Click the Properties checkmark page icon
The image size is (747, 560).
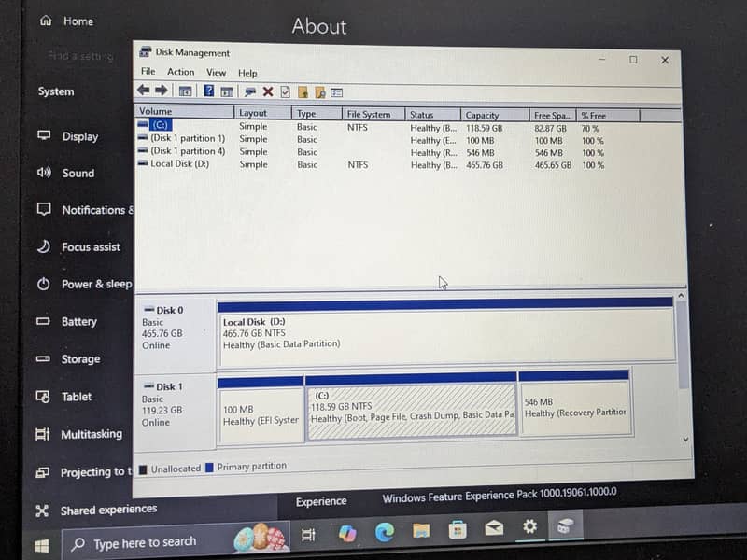tap(285, 91)
